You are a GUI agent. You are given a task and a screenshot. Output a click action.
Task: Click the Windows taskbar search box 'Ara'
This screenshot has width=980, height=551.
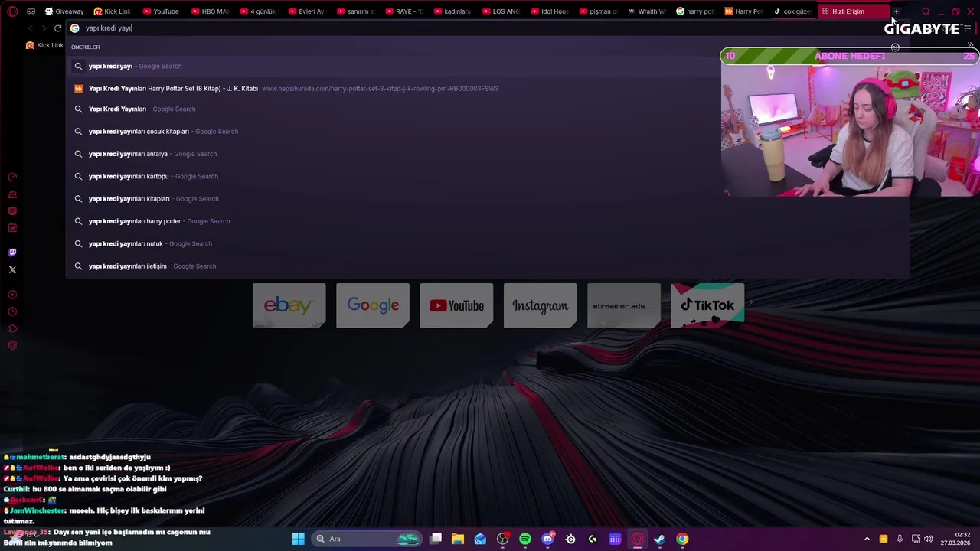coord(366,539)
